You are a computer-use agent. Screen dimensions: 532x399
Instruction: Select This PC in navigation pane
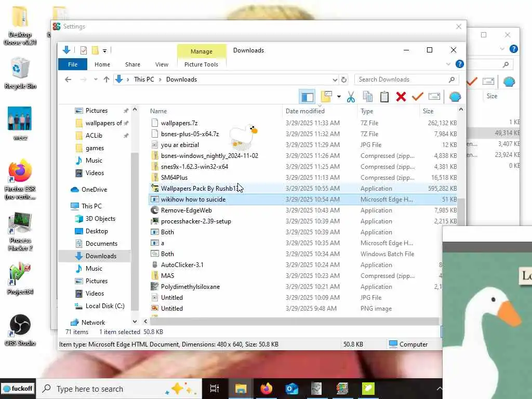pyautogui.click(x=91, y=206)
